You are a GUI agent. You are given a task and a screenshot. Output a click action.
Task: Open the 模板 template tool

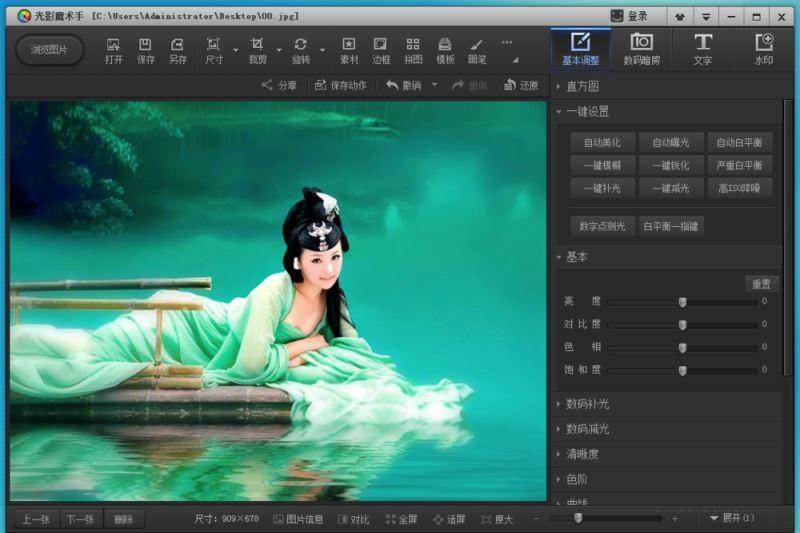pos(445,50)
